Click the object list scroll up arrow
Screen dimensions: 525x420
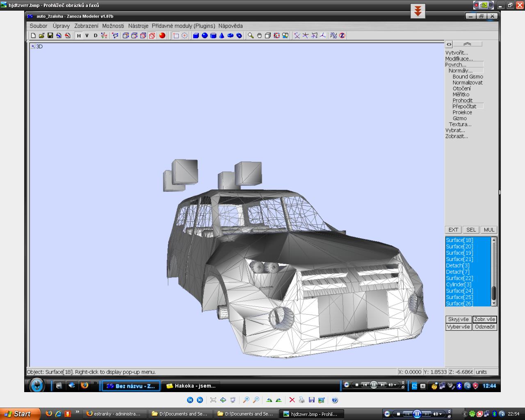pos(494,240)
